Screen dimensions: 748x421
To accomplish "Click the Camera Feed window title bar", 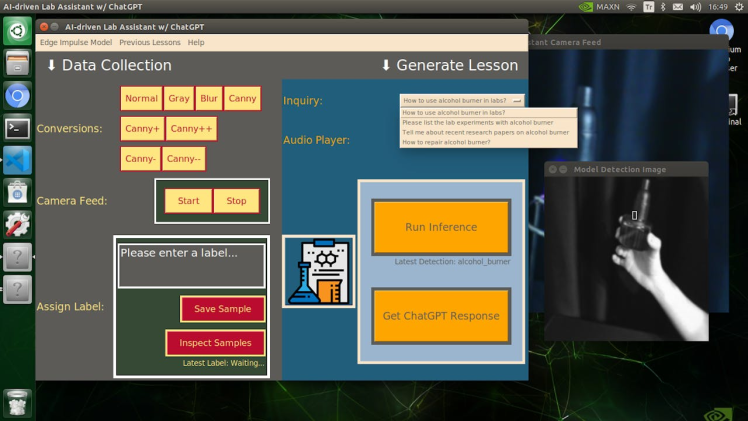I will 629,42.
